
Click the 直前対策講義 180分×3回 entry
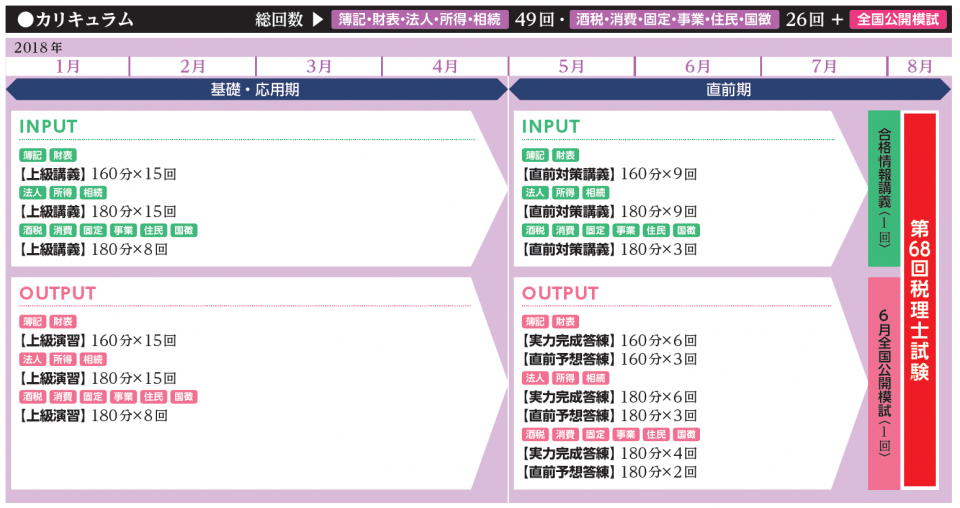pos(609,249)
